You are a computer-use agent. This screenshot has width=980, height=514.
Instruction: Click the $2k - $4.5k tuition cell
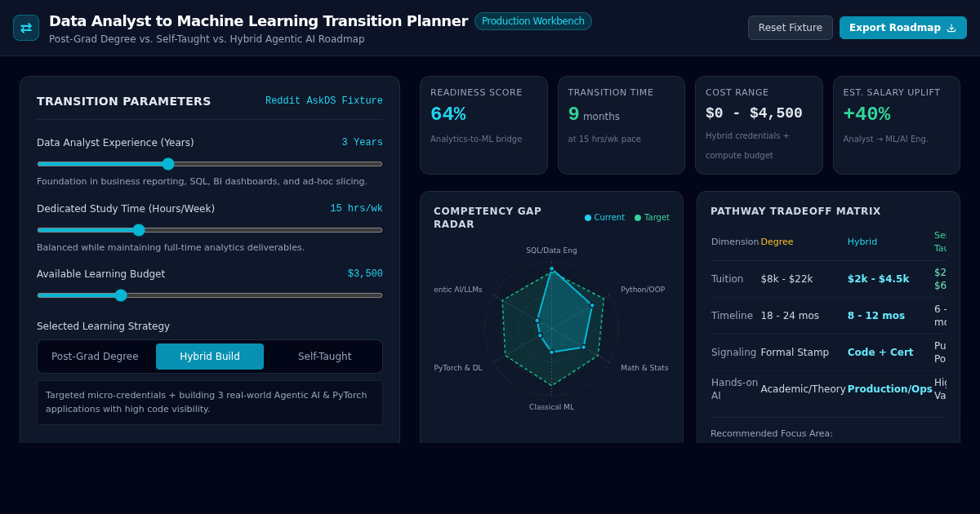(x=878, y=279)
